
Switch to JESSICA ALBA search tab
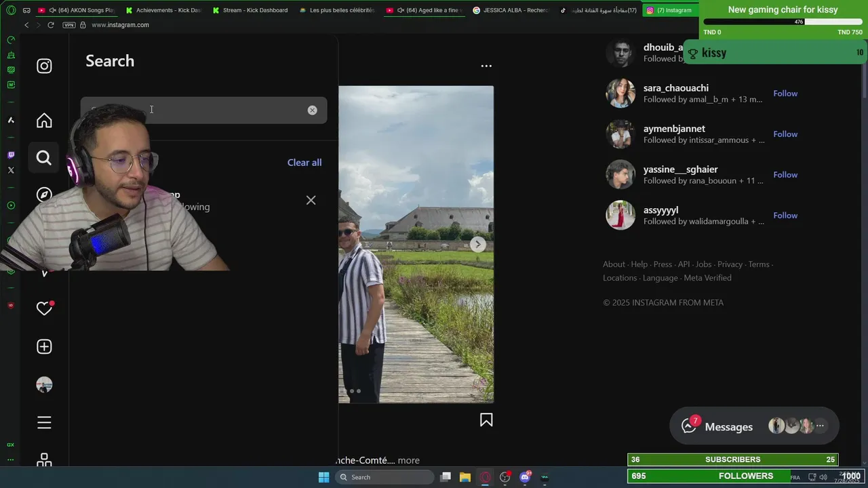(511, 10)
